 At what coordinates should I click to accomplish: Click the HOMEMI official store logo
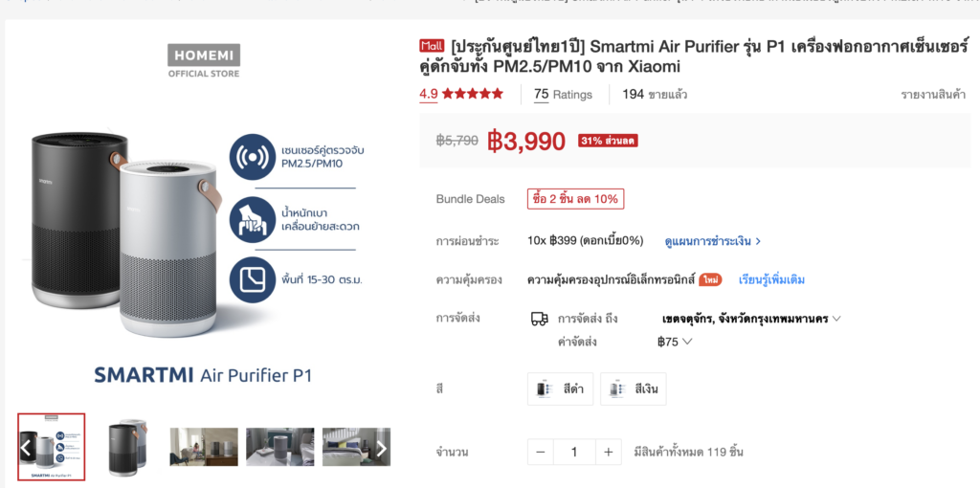tap(204, 60)
